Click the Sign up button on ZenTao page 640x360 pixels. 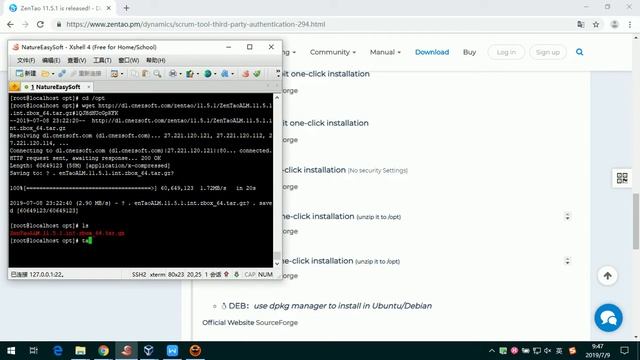tap(548, 52)
